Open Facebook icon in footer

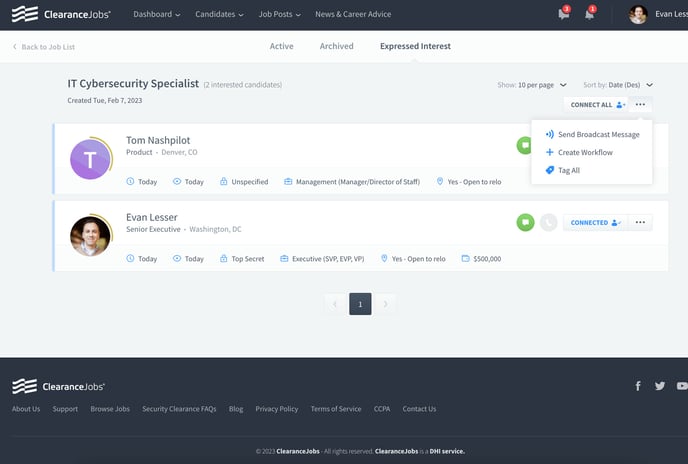pyautogui.click(x=638, y=386)
